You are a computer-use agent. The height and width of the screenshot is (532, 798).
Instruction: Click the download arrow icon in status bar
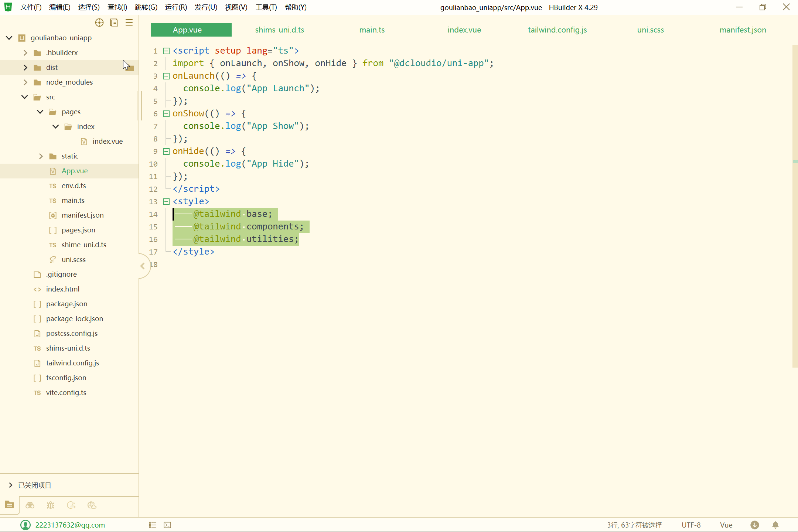755,525
